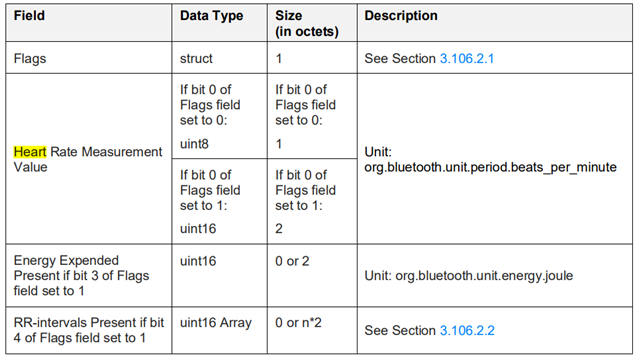The height and width of the screenshot is (360, 640).
Task: Click the RR-intervals field cell
Action: [x=89, y=330]
